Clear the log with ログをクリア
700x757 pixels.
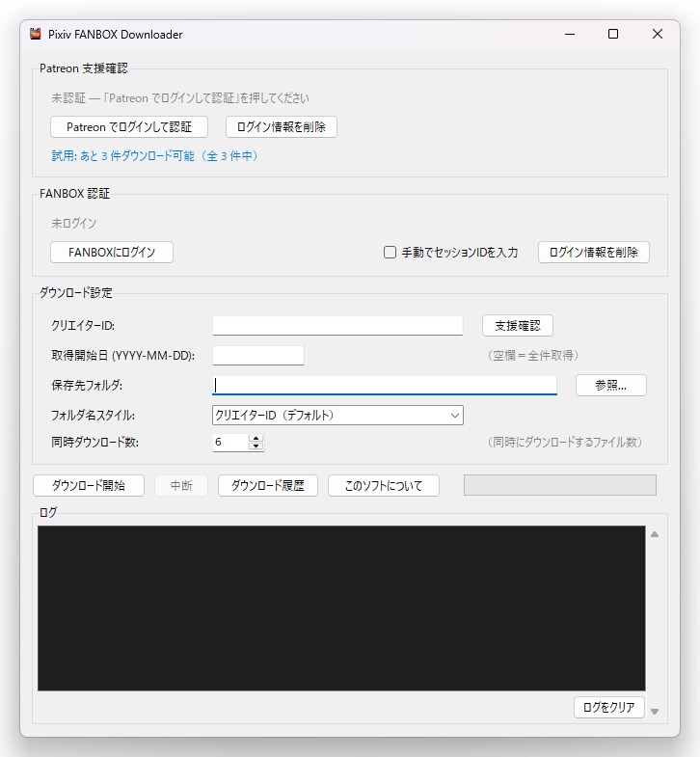click(608, 707)
